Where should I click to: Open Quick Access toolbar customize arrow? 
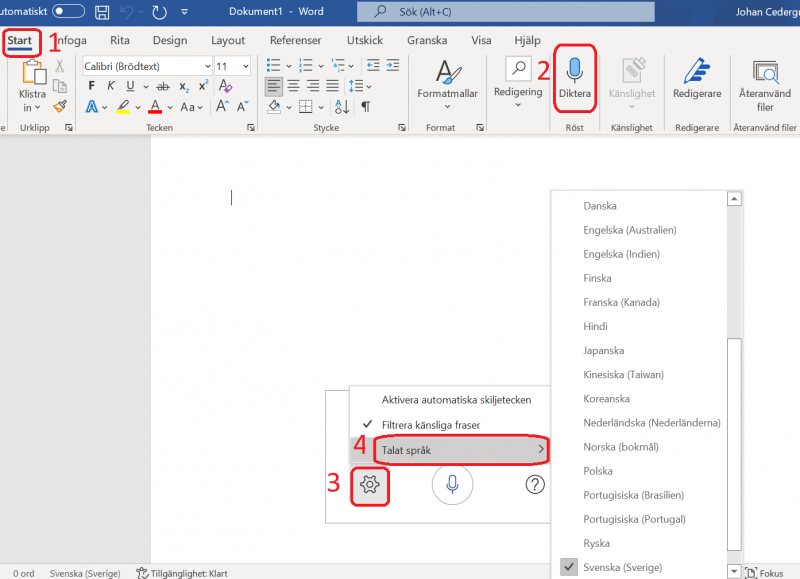coord(185,12)
